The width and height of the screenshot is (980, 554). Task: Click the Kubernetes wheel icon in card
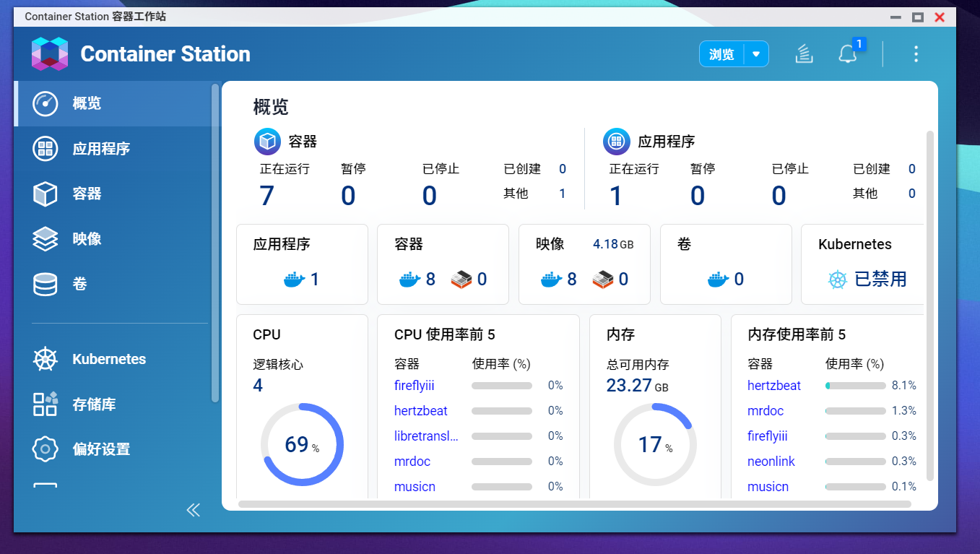pyautogui.click(x=837, y=280)
